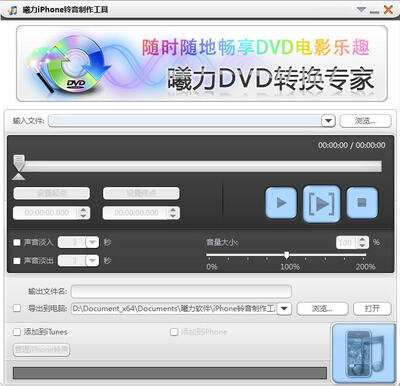
Task: Click the title bar dropdown triangle icon
Action: coord(361,10)
